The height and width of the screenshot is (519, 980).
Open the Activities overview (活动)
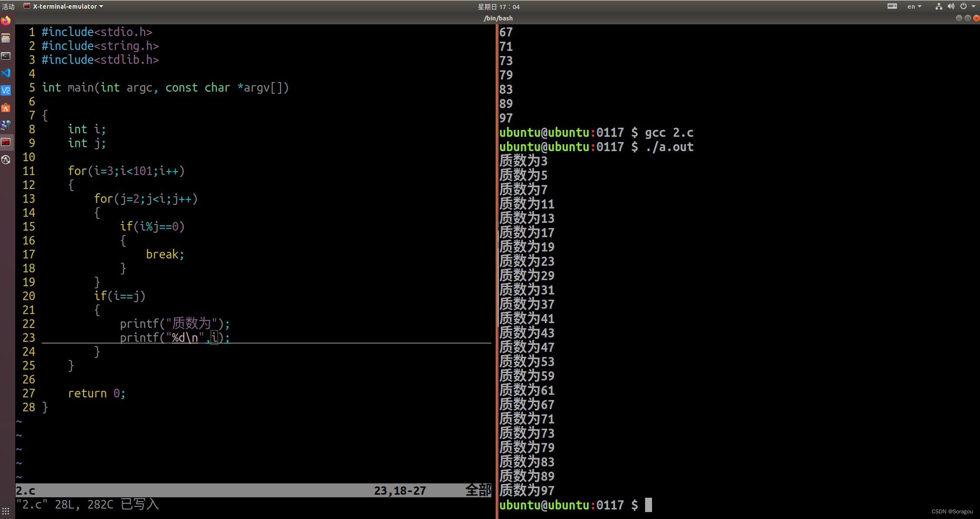click(8, 7)
